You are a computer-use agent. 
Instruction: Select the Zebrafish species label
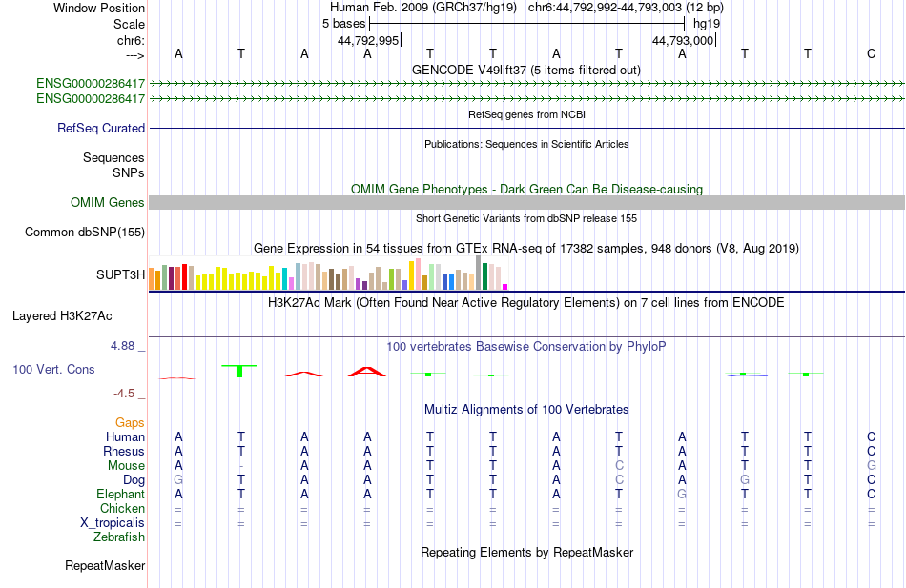tap(119, 537)
